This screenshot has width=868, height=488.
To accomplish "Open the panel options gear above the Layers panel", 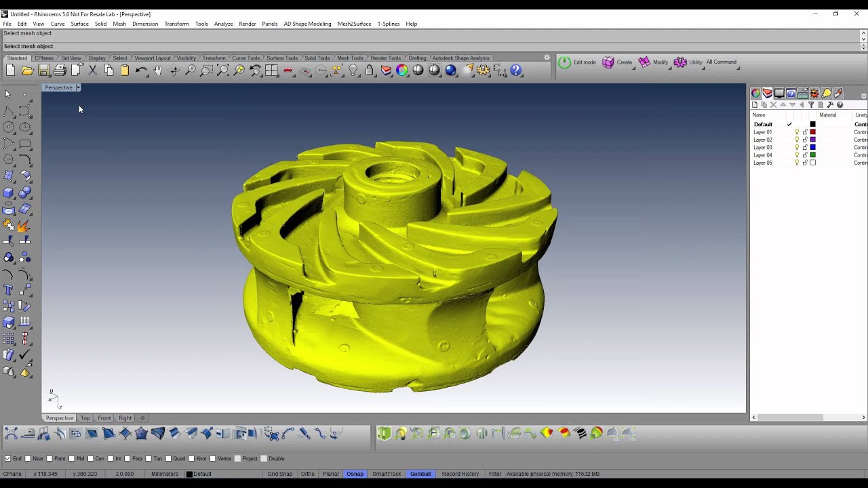I will click(x=863, y=96).
